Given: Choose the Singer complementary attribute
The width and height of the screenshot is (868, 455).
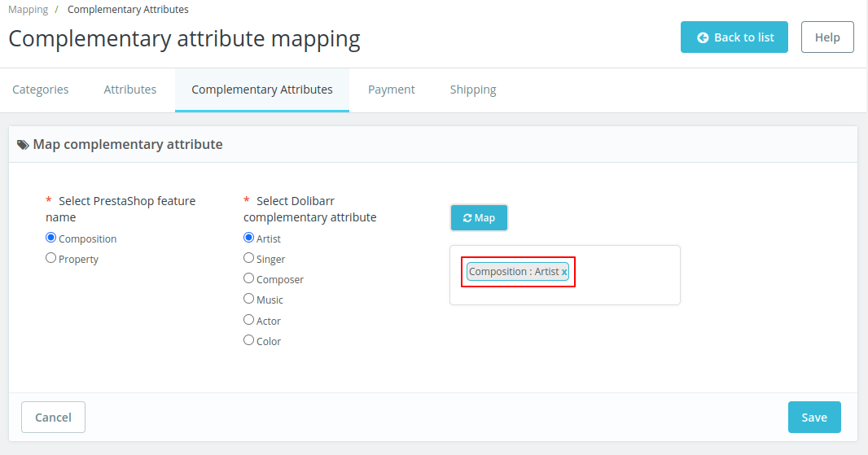Looking at the screenshot, I should point(249,258).
